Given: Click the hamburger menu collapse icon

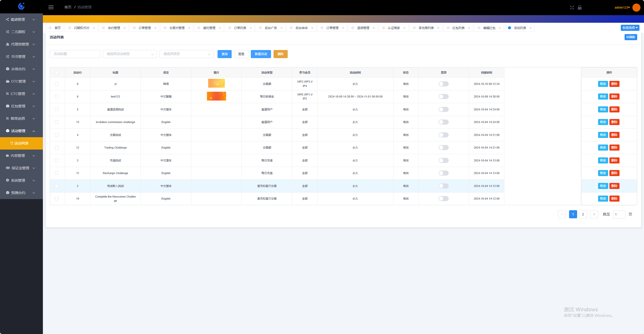Looking at the screenshot, I should (x=51, y=7).
